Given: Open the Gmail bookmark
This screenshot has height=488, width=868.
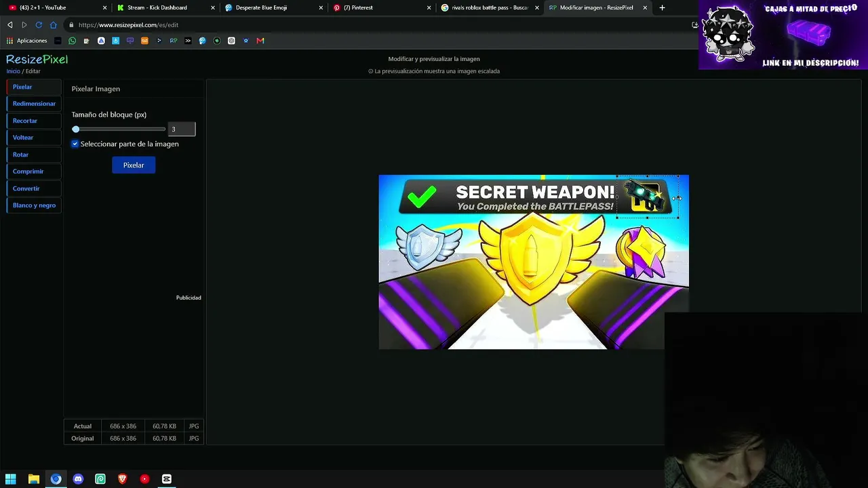Looking at the screenshot, I should coord(260,41).
